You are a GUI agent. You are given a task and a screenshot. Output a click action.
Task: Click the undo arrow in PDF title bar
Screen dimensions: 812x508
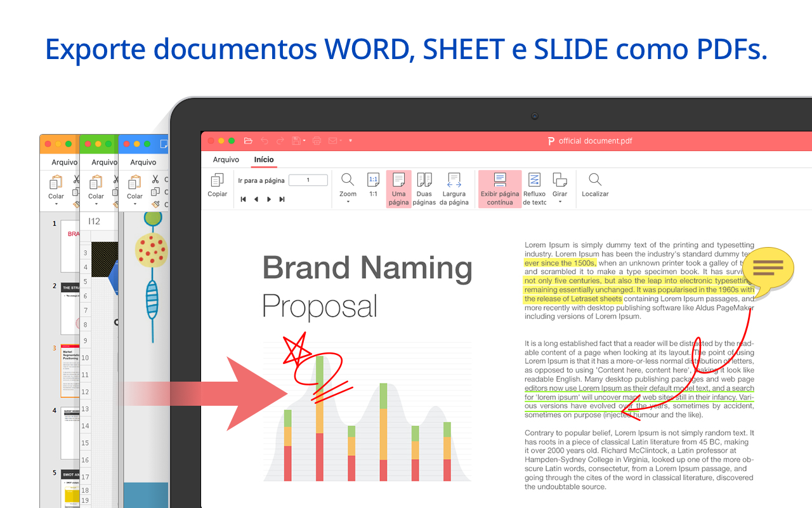tap(265, 140)
